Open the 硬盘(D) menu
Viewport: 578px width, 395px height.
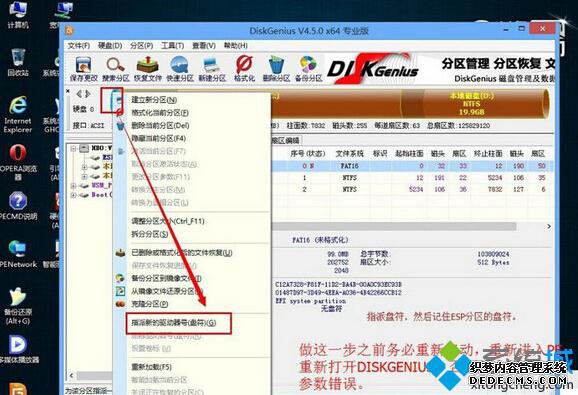pyautogui.click(x=110, y=46)
